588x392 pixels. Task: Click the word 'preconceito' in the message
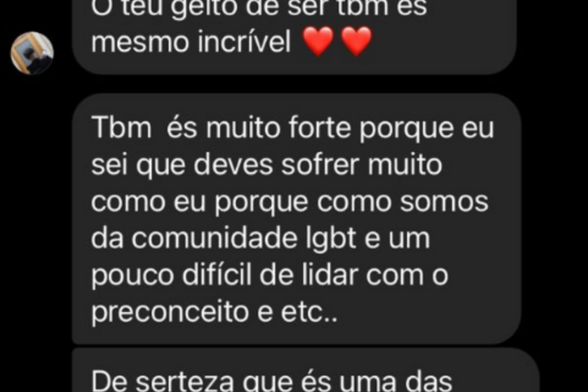click(170, 313)
